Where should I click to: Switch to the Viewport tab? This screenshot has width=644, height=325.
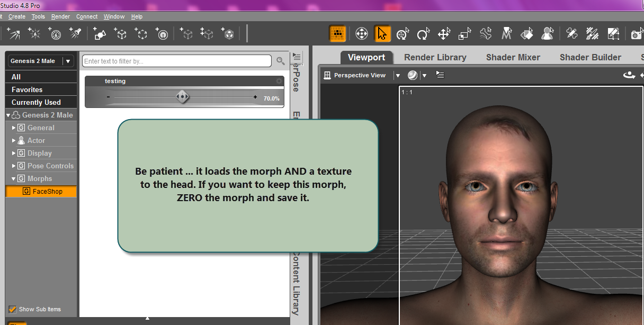click(366, 57)
